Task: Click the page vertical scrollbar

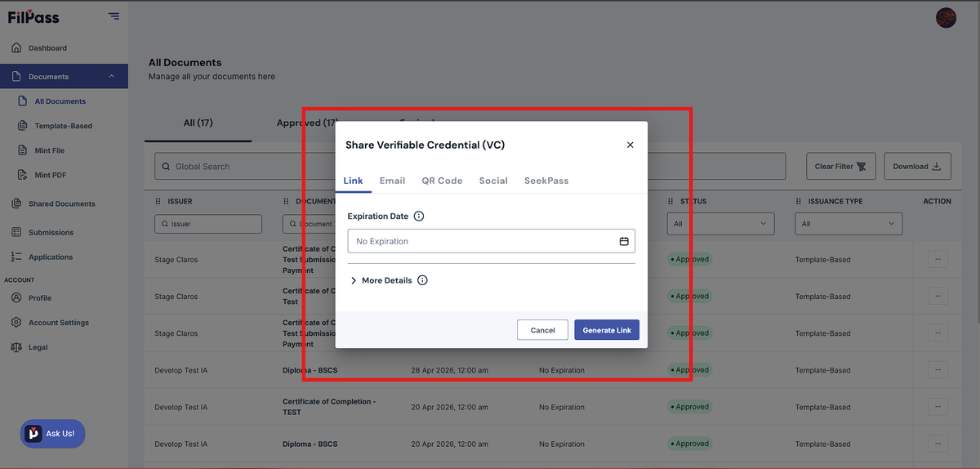Action: pos(977,163)
